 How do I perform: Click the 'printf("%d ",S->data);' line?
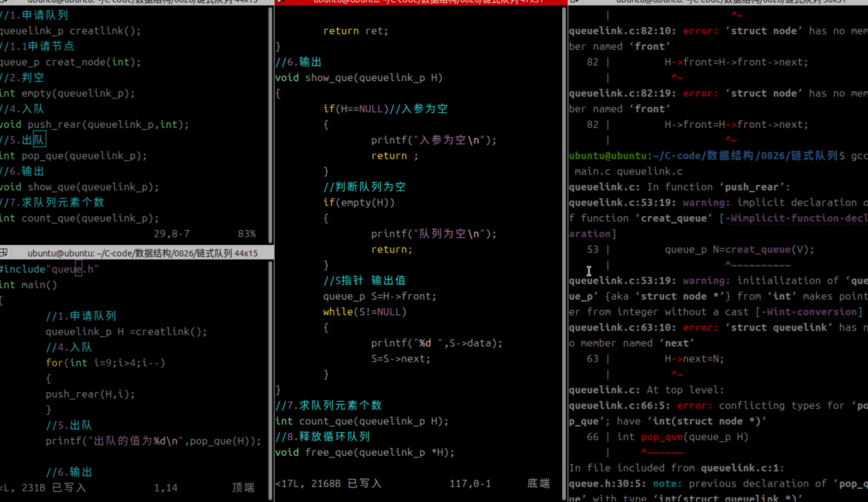437,343
